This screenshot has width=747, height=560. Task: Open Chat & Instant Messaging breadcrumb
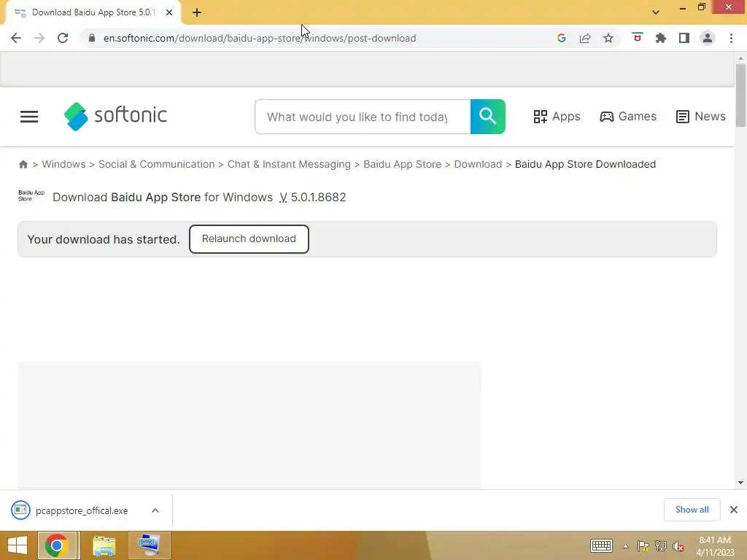click(x=289, y=164)
